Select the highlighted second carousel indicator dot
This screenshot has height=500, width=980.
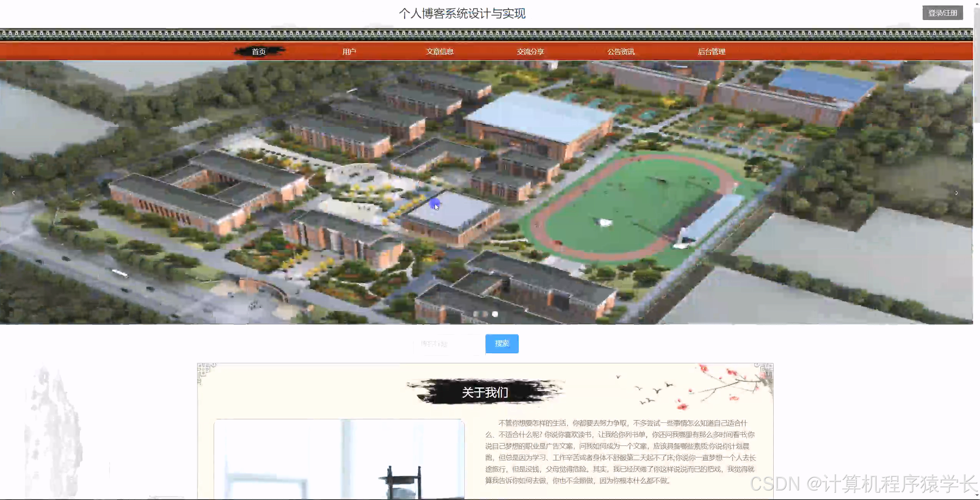pos(494,315)
